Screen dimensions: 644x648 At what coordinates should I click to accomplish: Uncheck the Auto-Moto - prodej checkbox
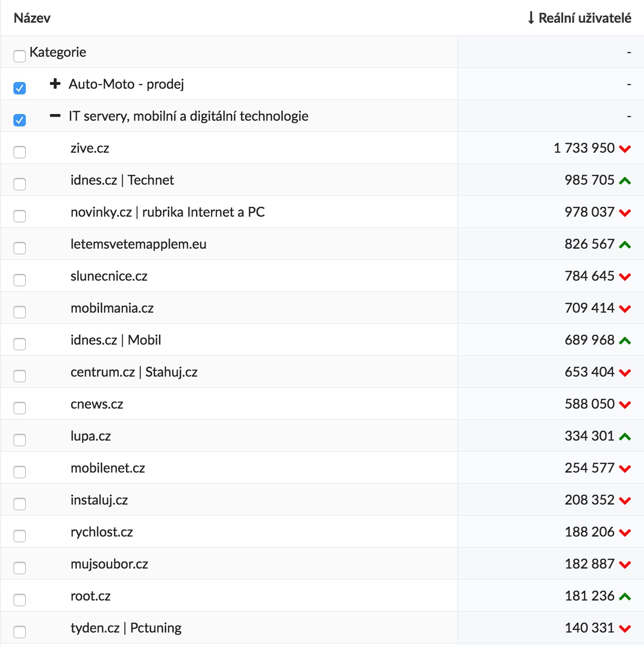click(20, 88)
